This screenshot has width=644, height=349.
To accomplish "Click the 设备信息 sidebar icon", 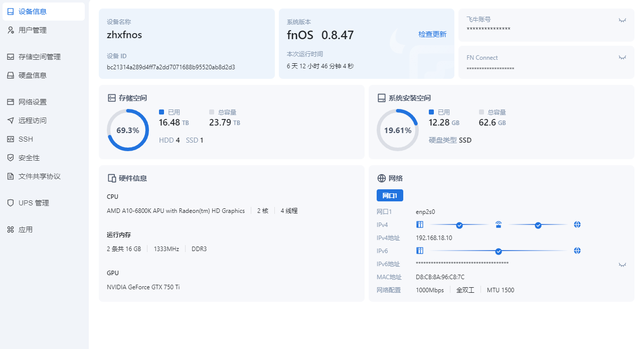I will (x=11, y=12).
